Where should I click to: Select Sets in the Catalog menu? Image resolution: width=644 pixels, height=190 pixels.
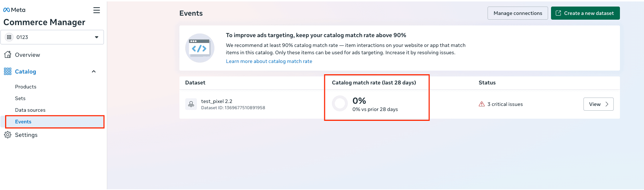click(20, 98)
